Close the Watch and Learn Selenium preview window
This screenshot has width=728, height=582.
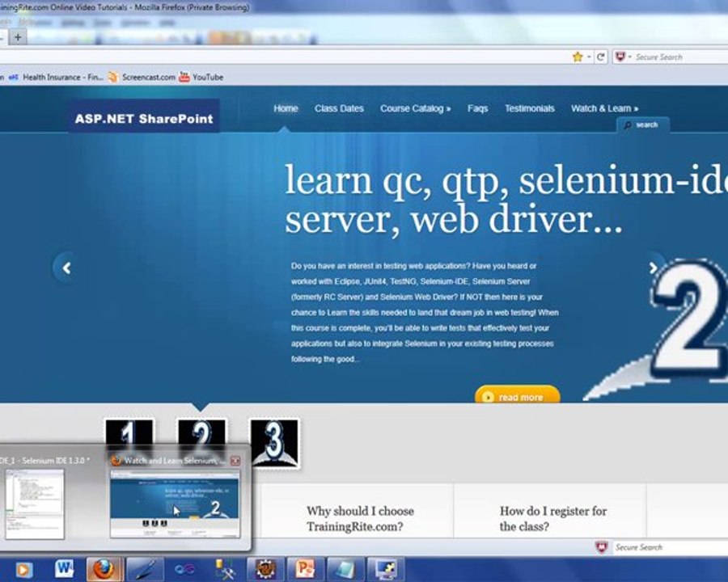(235, 461)
